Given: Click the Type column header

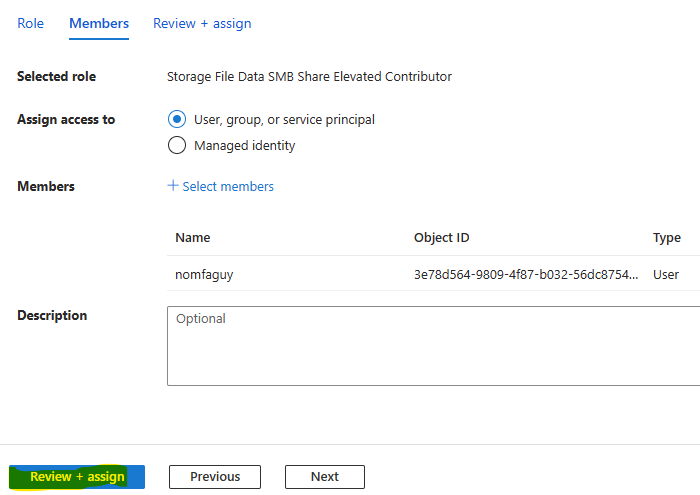Looking at the screenshot, I should pyautogui.click(x=667, y=237).
